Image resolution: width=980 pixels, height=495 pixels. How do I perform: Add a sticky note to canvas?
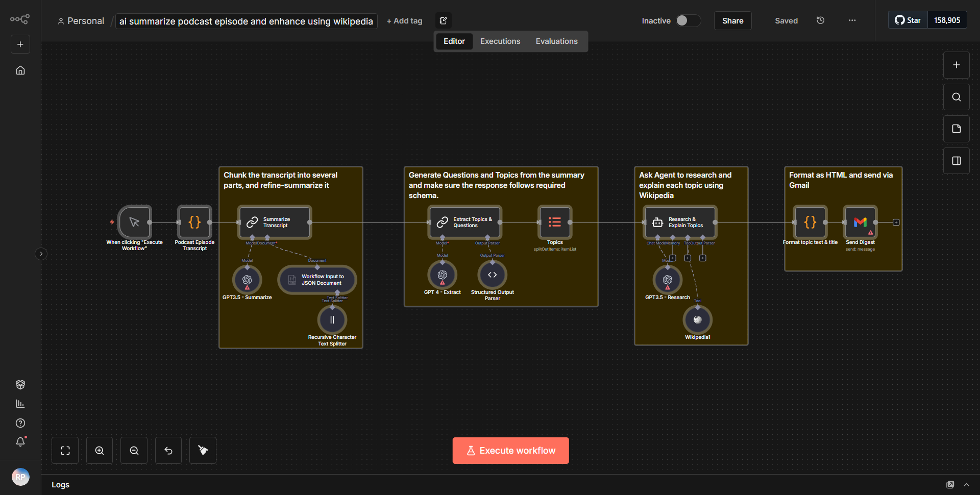point(956,129)
